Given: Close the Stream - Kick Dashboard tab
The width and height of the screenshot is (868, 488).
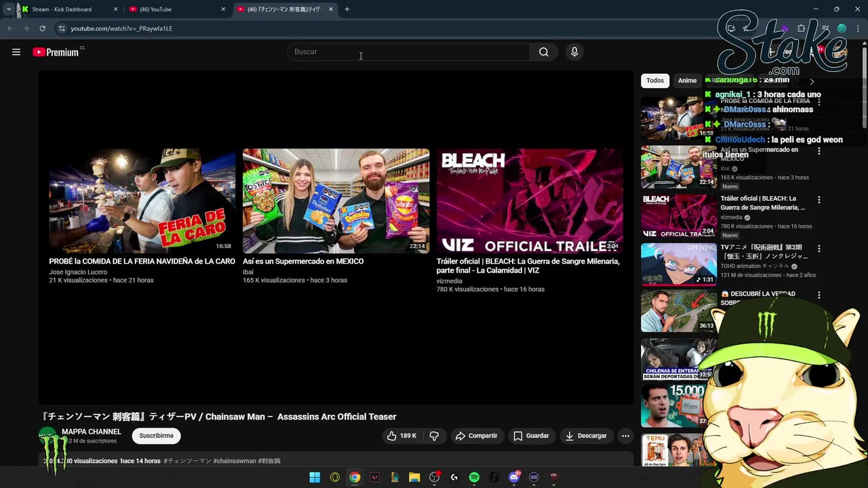Looking at the screenshot, I should coord(115,9).
